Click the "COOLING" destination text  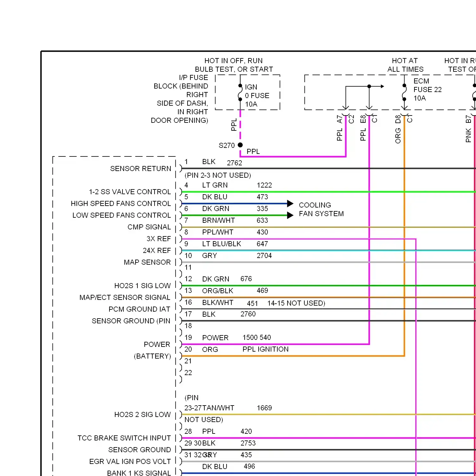pyautogui.click(x=315, y=205)
